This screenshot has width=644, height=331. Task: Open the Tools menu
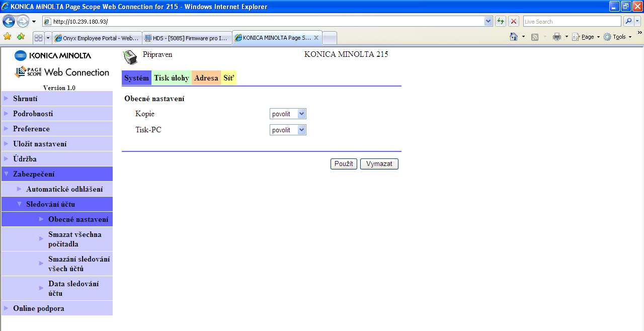pyautogui.click(x=617, y=37)
